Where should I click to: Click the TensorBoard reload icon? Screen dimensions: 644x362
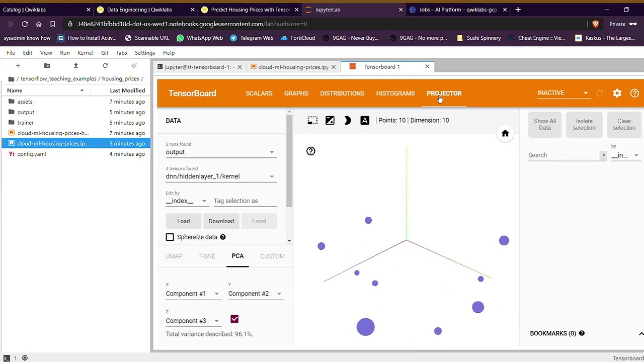pyautogui.click(x=600, y=93)
